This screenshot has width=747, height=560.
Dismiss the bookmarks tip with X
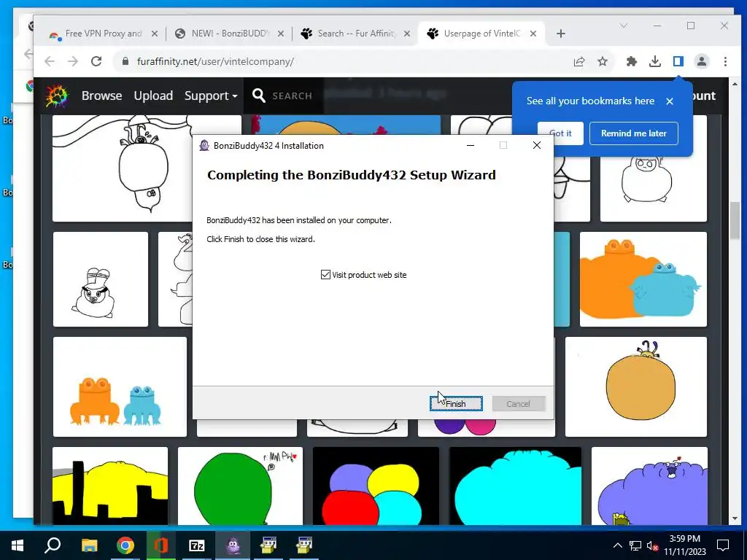coord(670,101)
